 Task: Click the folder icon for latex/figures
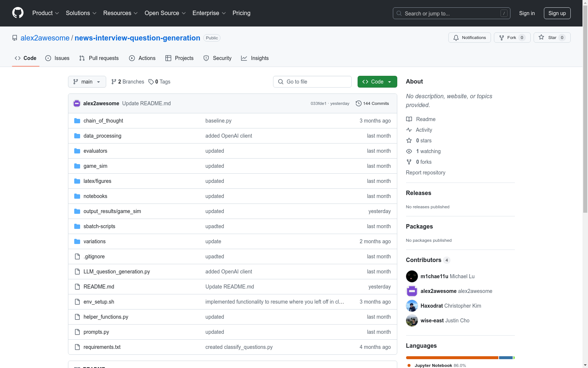pyautogui.click(x=77, y=181)
